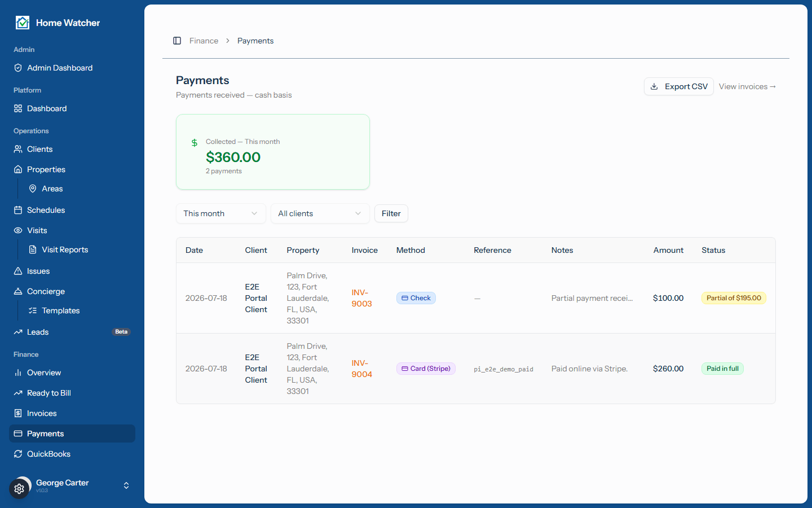Screen dimensions: 812x508
Task: Click the Date column header
Action: 194,250
